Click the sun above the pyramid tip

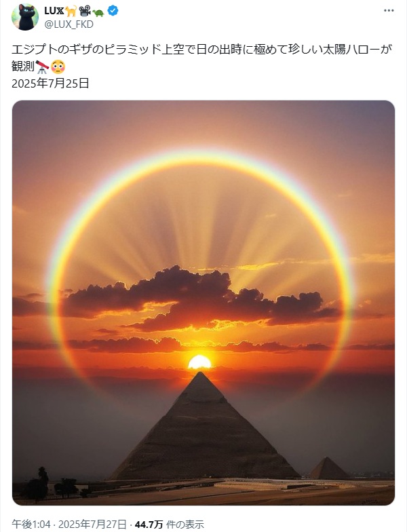click(x=199, y=362)
